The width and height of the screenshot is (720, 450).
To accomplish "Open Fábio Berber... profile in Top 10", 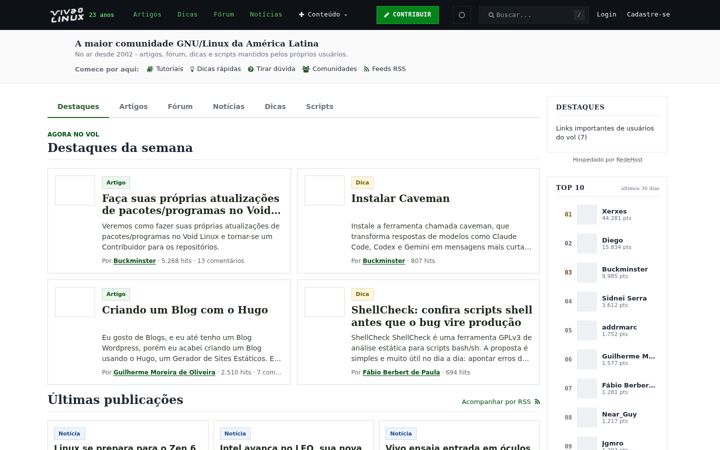I will point(629,385).
